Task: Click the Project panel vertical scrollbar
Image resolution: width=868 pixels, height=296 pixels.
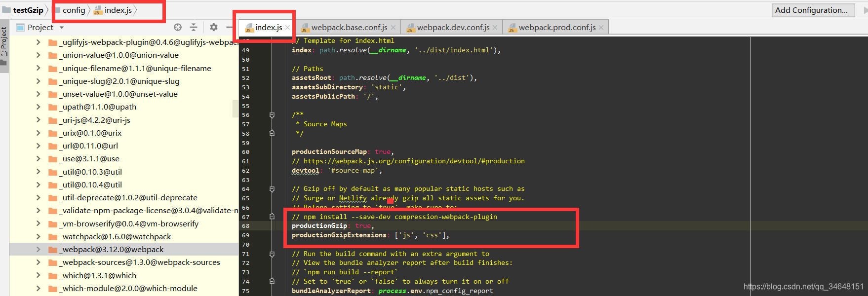Action: point(236,109)
